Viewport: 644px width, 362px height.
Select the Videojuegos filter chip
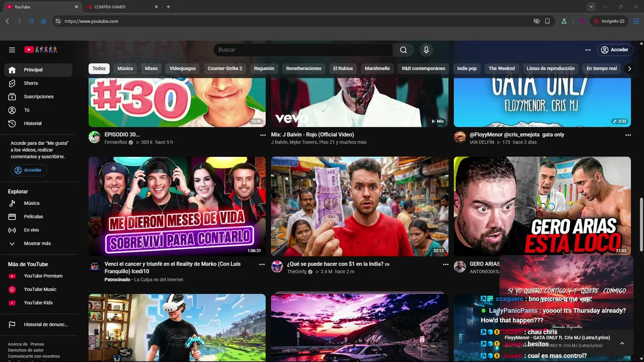pyautogui.click(x=183, y=68)
